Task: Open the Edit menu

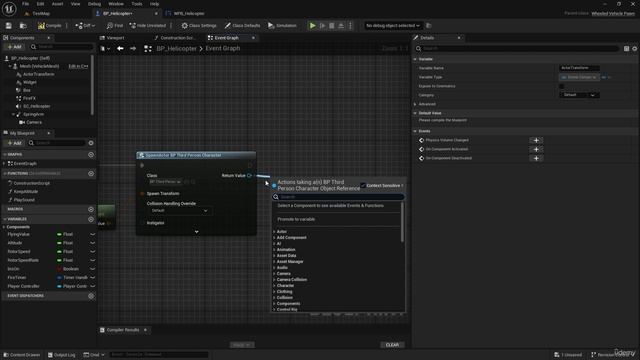Action: click(x=40, y=4)
